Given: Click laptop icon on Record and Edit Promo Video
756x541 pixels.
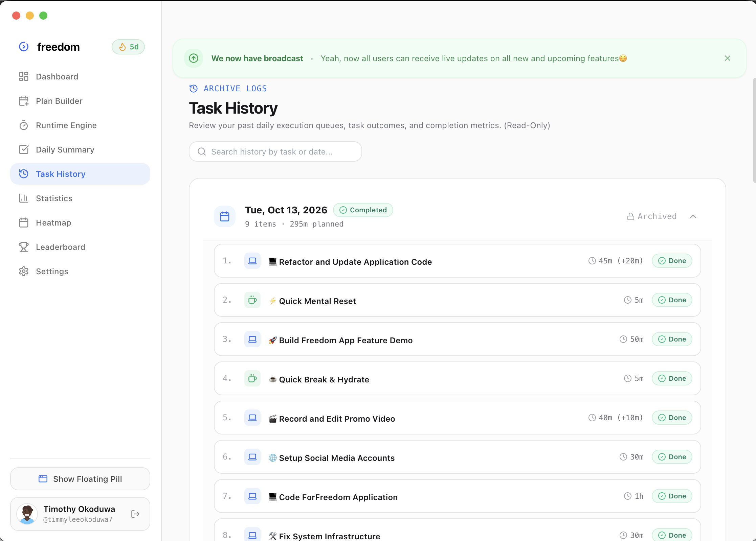Looking at the screenshot, I should pos(252,418).
